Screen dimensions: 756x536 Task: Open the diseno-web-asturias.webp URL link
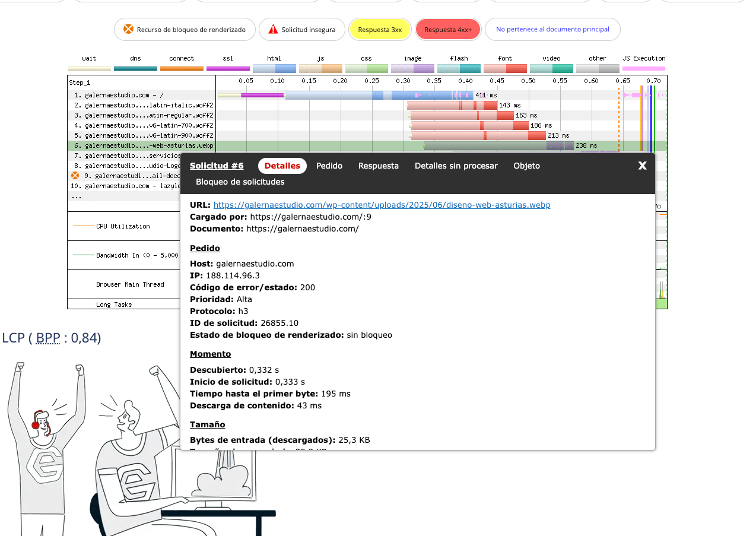pyautogui.click(x=382, y=205)
